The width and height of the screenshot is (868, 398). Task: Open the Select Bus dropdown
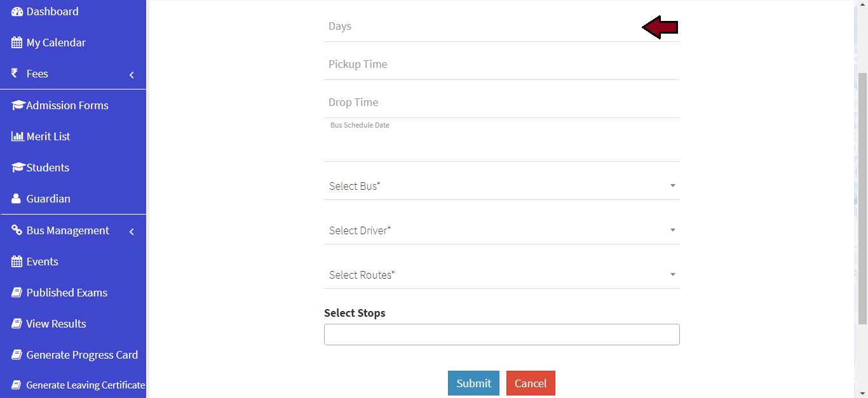tap(501, 186)
